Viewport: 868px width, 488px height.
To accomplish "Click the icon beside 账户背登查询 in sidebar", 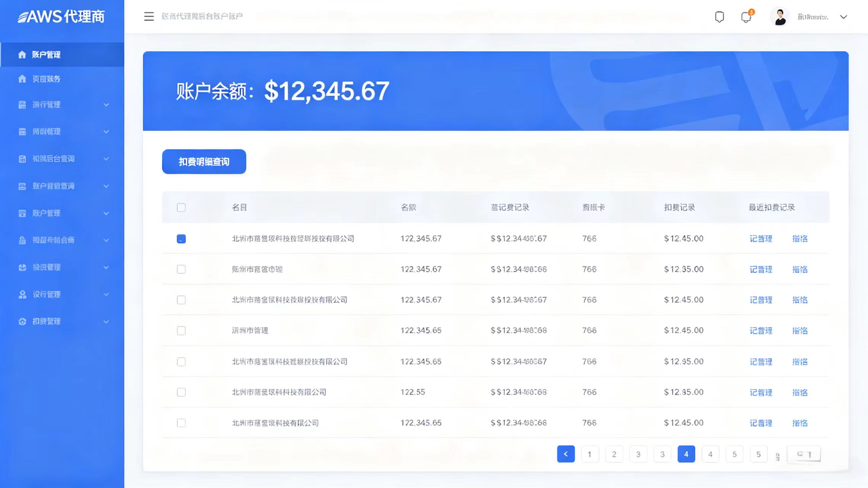I will coord(22,186).
